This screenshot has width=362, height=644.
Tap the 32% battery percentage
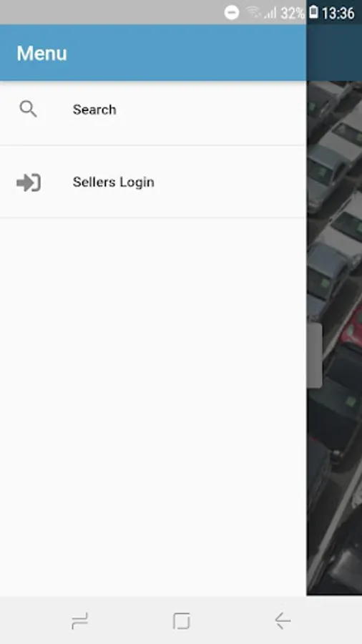click(x=292, y=13)
